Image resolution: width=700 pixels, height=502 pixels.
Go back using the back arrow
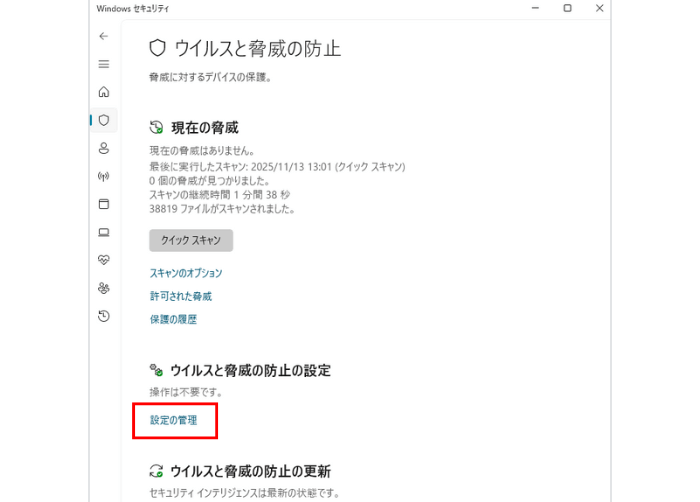click(x=104, y=36)
